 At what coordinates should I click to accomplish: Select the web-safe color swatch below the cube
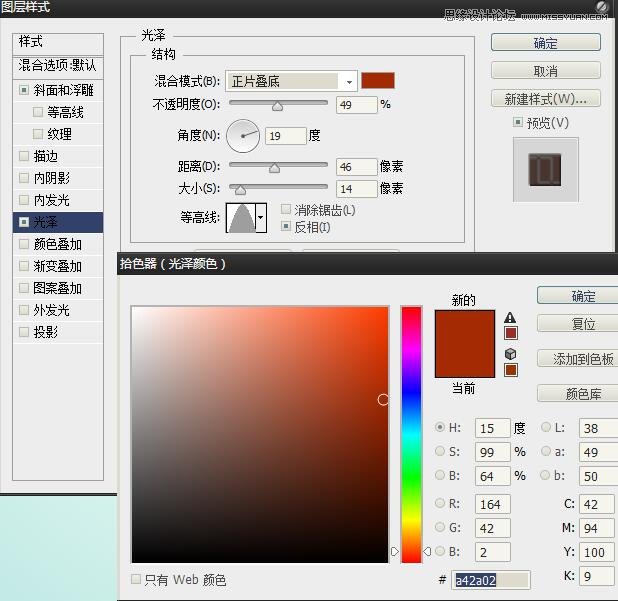[511, 370]
